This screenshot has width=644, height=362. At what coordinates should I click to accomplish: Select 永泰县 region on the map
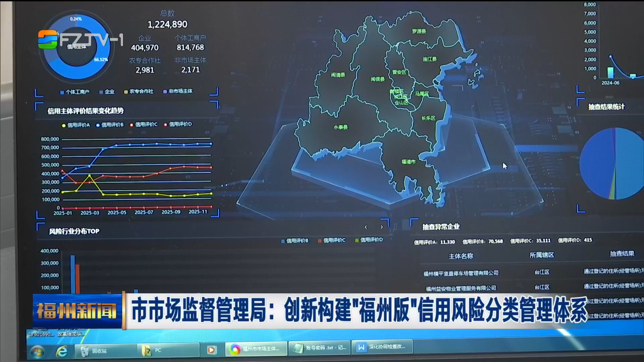(340, 127)
